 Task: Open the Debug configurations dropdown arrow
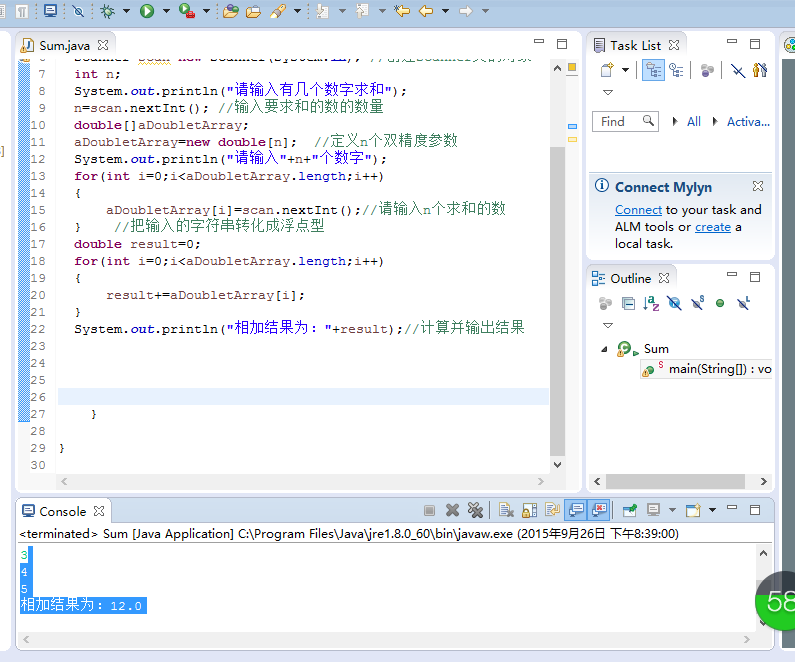tap(126, 11)
